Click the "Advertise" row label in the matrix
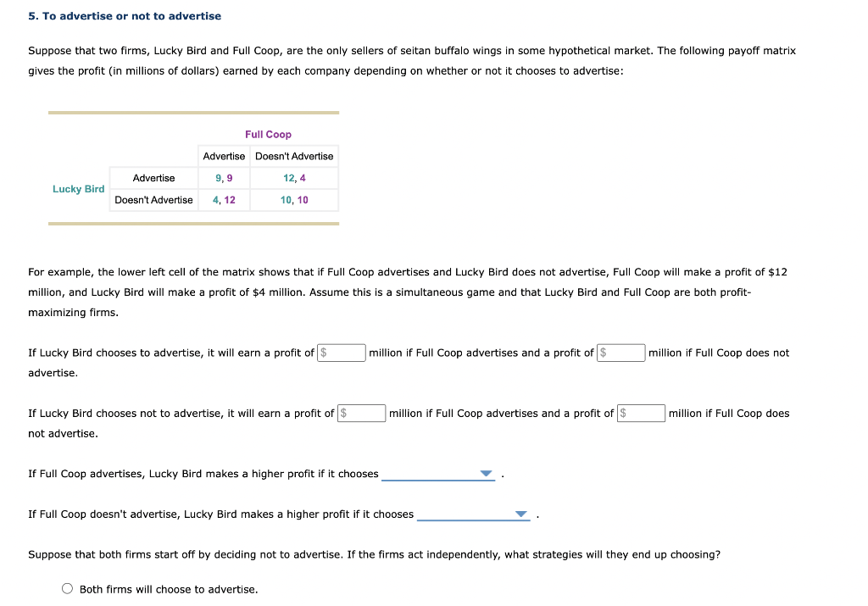 (x=153, y=178)
